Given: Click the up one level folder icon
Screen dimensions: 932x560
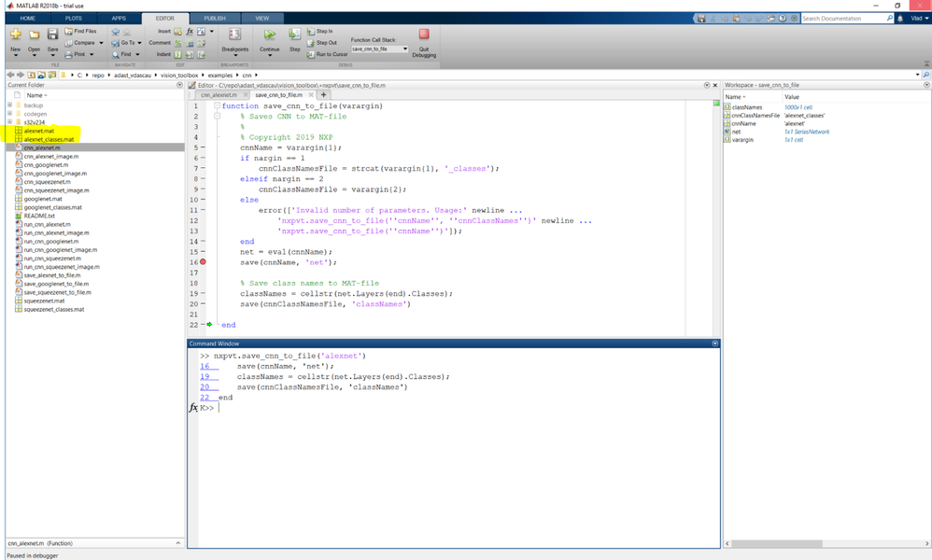Looking at the screenshot, I should 31,75.
